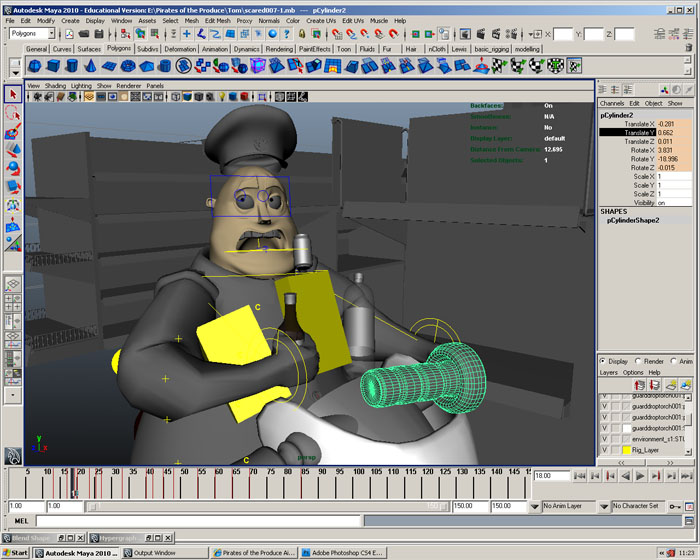Click the yellow light bulb lighting icon
The image size is (700, 560).
click(x=221, y=96)
